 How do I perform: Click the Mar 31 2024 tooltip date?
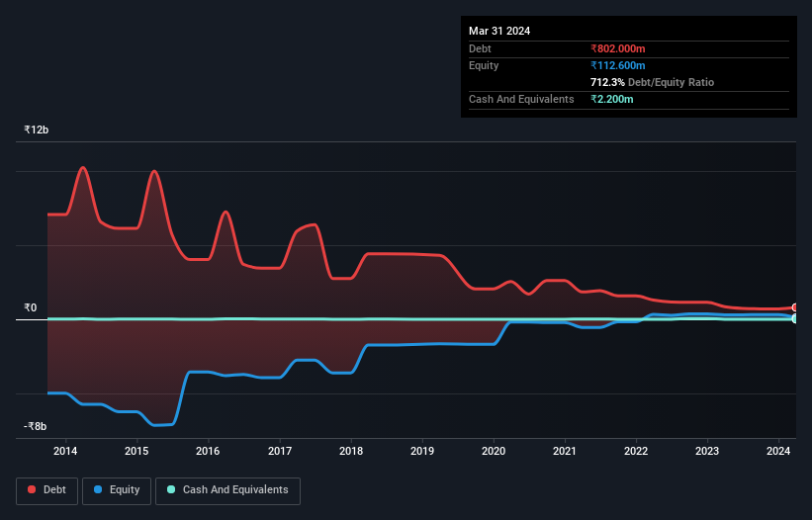(499, 31)
